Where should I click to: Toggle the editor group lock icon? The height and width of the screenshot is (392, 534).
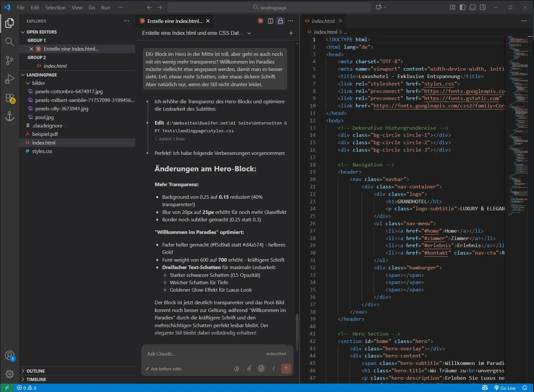point(280,21)
